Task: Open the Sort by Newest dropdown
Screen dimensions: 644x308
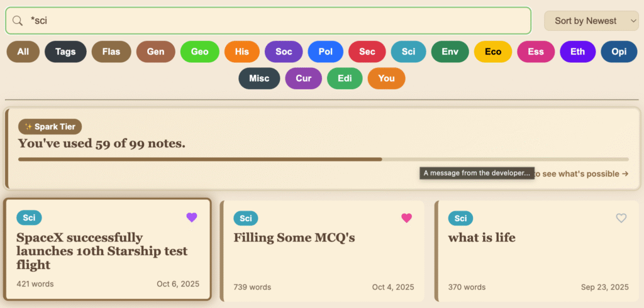Action: tap(592, 21)
